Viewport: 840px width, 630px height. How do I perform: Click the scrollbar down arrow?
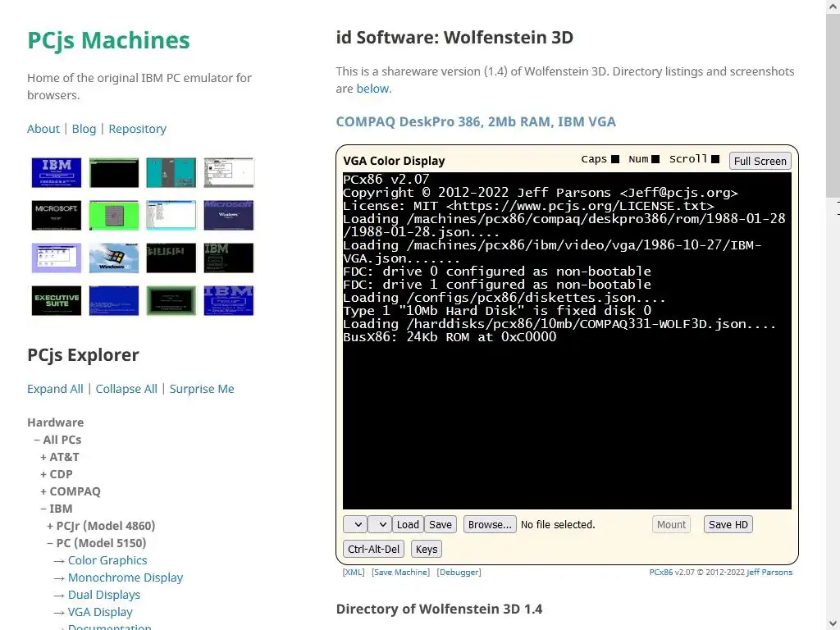pyautogui.click(x=833, y=624)
